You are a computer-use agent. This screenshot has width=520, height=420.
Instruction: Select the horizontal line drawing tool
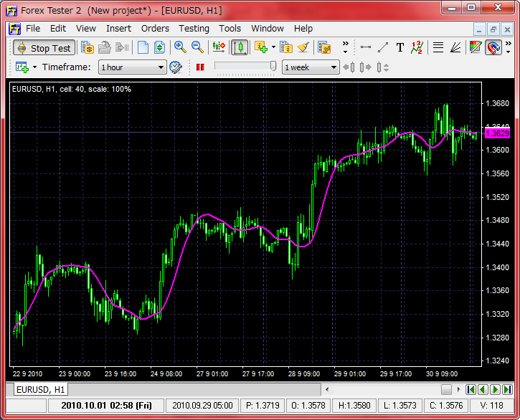(x=366, y=47)
